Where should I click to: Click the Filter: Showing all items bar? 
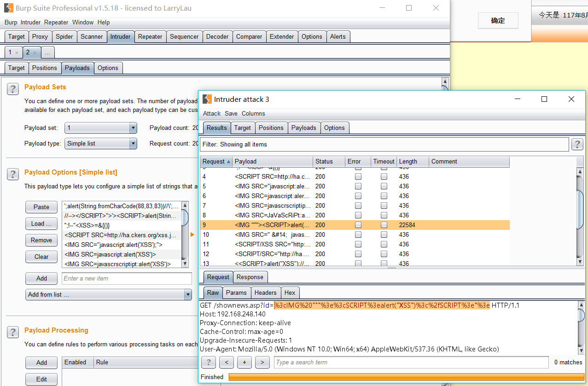384,144
